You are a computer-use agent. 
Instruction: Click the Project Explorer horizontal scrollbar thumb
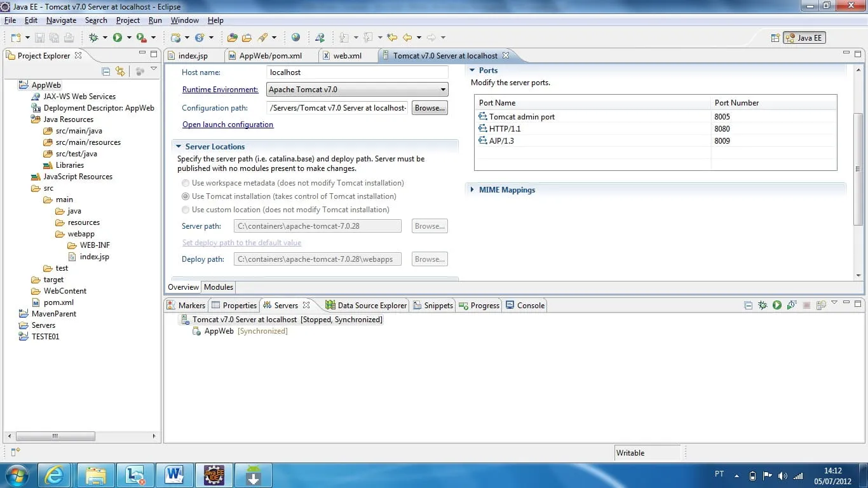coord(55,437)
